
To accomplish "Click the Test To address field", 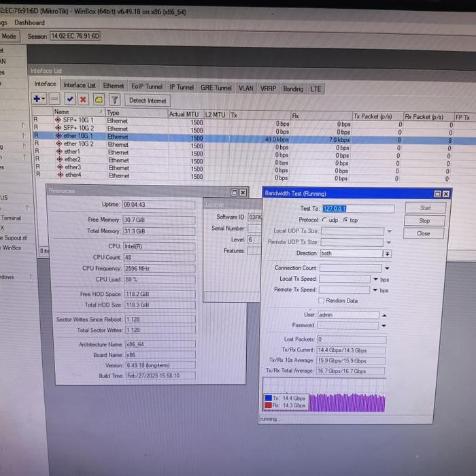I will 353,209.
